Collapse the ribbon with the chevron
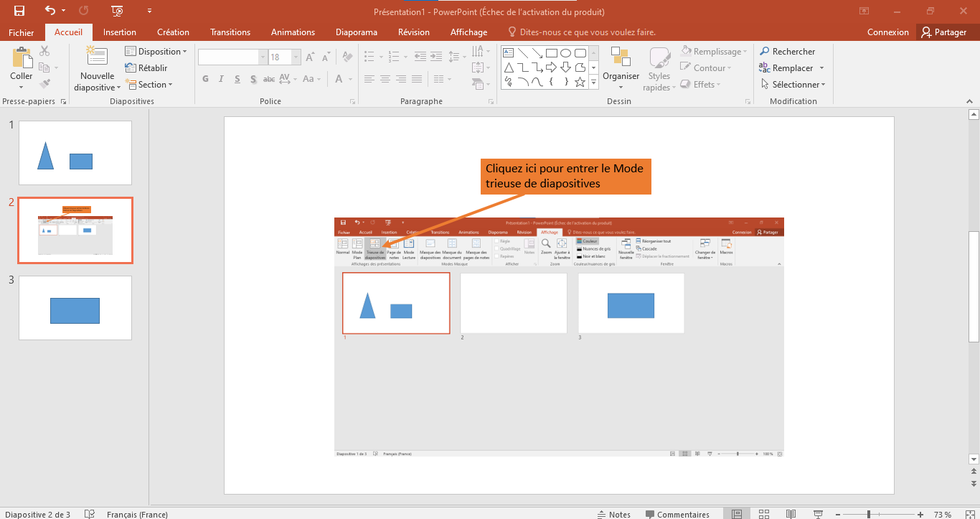Image resolution: width=980 pixels, height=519 pixels. click(971, 102)
